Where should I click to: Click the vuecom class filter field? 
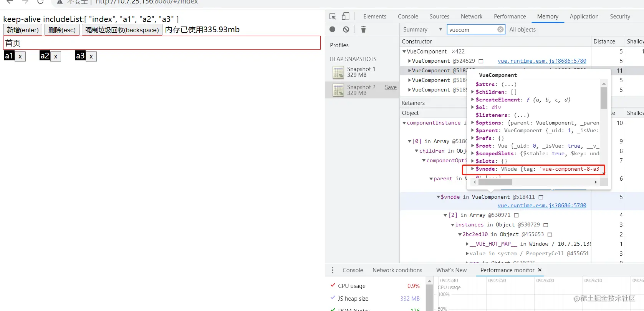click(472, 30)
